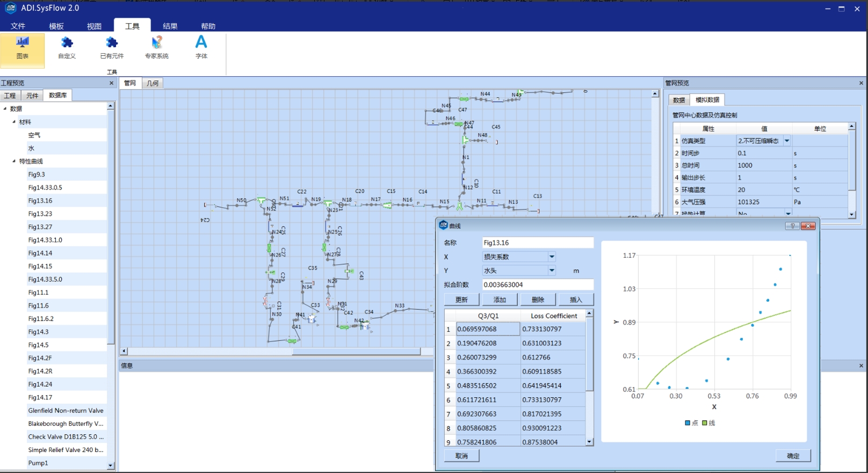Close the 管网预览 panel
Image resolution: width=868 pixels, height=473 pixels.
(x=861, y=83)
